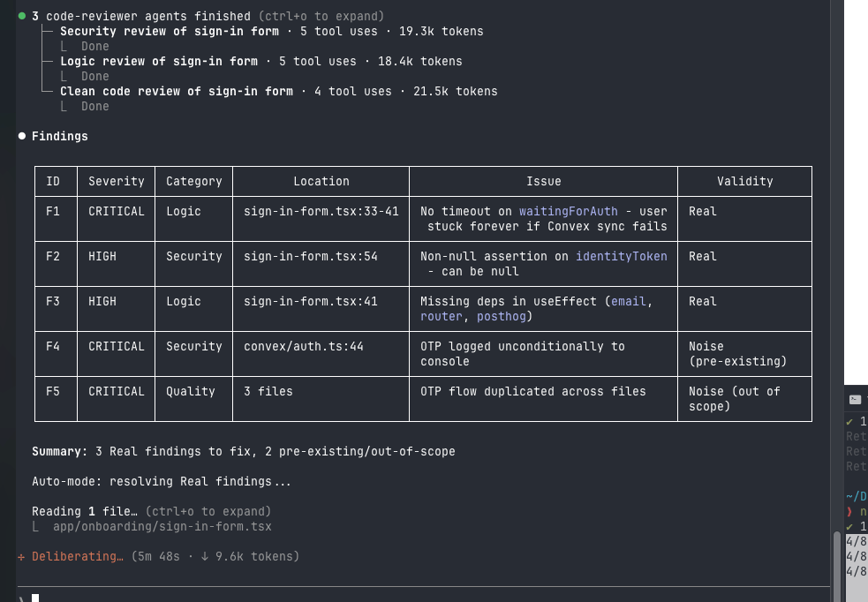Click CRITICAL severity in row F1
This screenshot has width=868, height=602.
[x=117, y=211]
